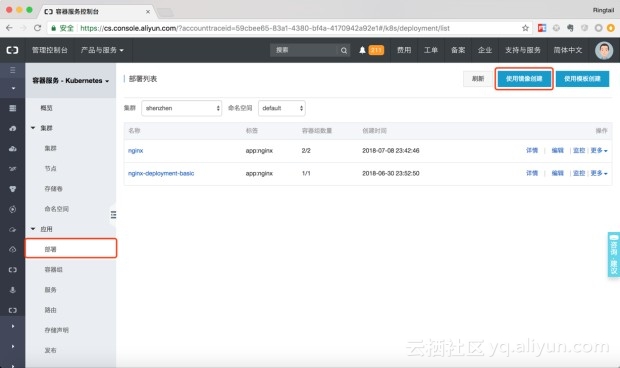Screen dimensions: 620x368
Task: Open the 支持与服务 menu
Action: [x=523, y=50]
